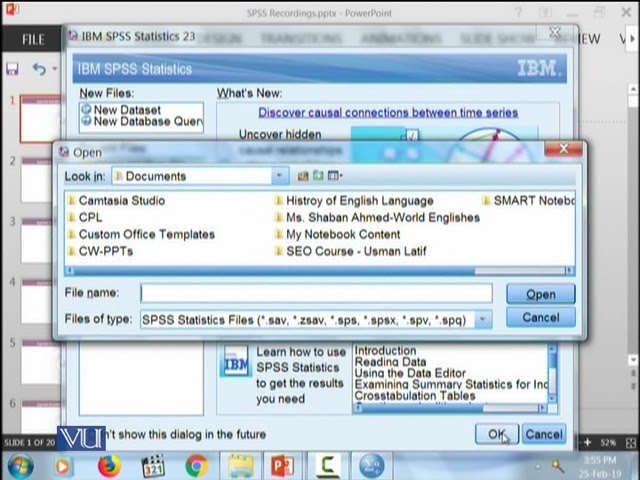The width and height of the screenshot is (640, 480).
Task: Select Using the Data Editor tutorial
Action: [x=410, y=373]
